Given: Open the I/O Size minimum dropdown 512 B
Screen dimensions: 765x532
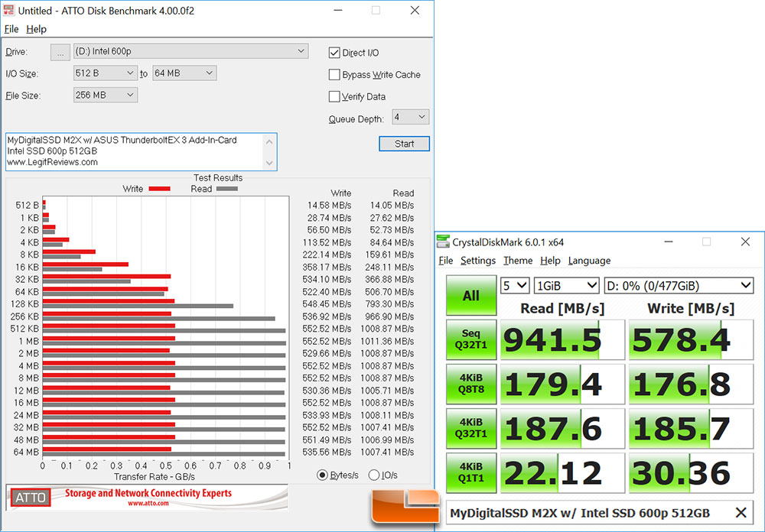Looking at the screenshot, I should click(x=105, y=73).
